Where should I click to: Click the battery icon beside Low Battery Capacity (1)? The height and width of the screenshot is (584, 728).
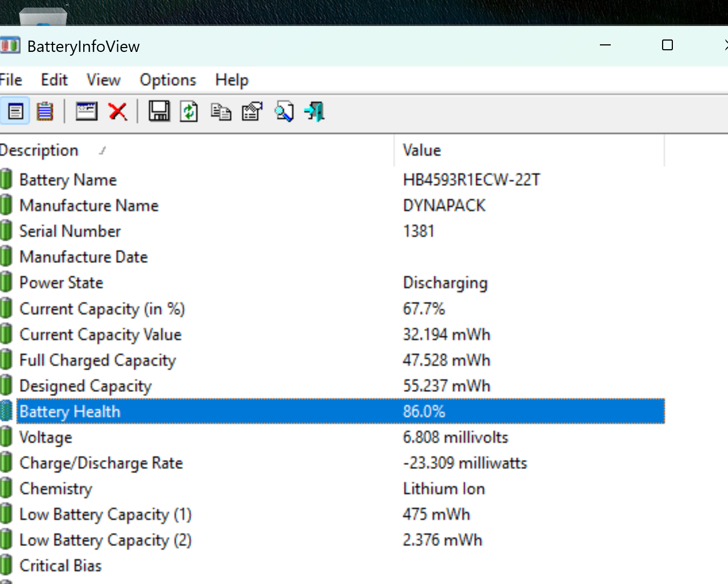[x=6, y=514]
